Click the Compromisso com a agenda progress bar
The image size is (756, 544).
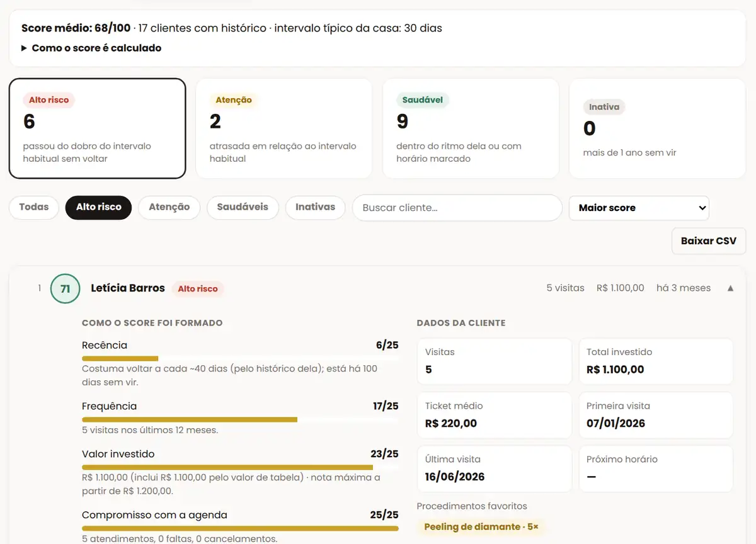pyautogui.click(x=240, y=528)
